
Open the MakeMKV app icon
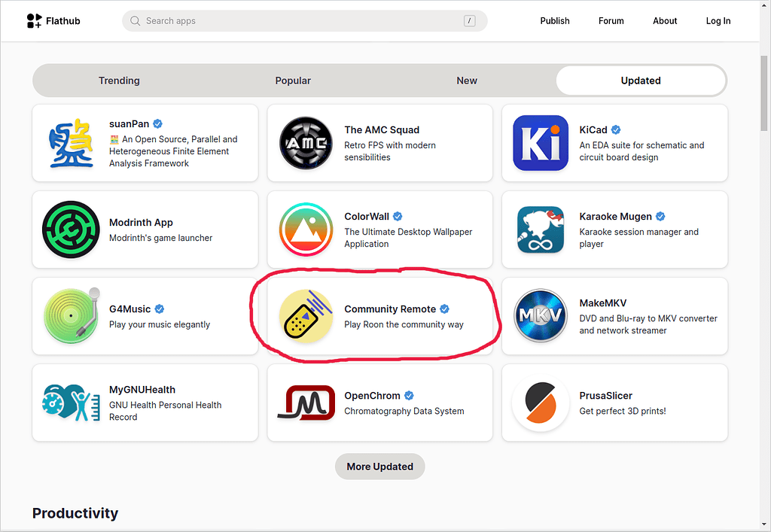click(541, 316)
